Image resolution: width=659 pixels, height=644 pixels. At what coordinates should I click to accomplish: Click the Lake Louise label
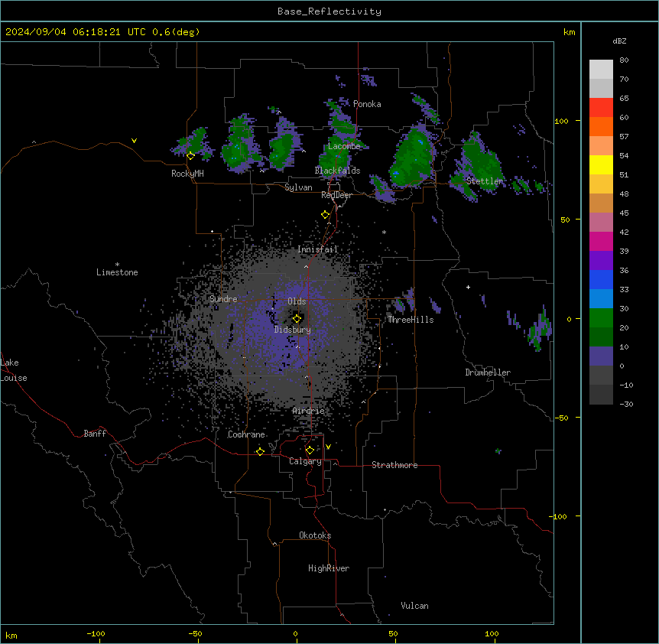coord(14,370)
